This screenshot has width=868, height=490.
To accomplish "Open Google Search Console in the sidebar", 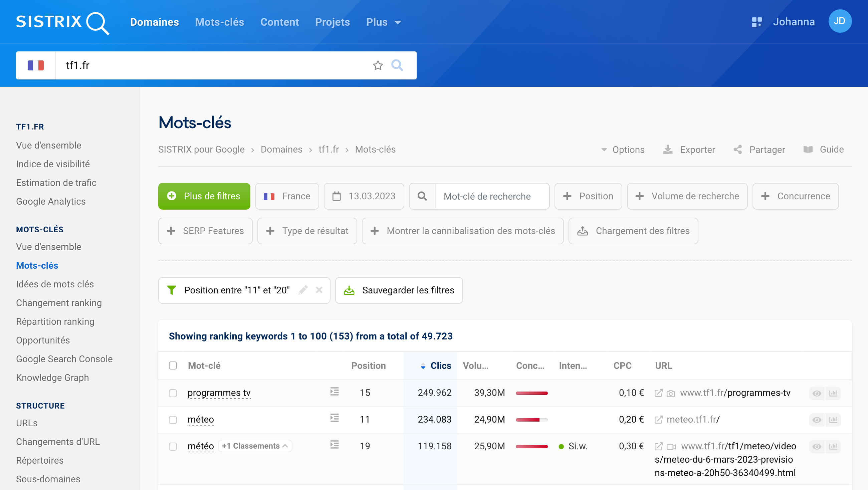I will point(64,359).
